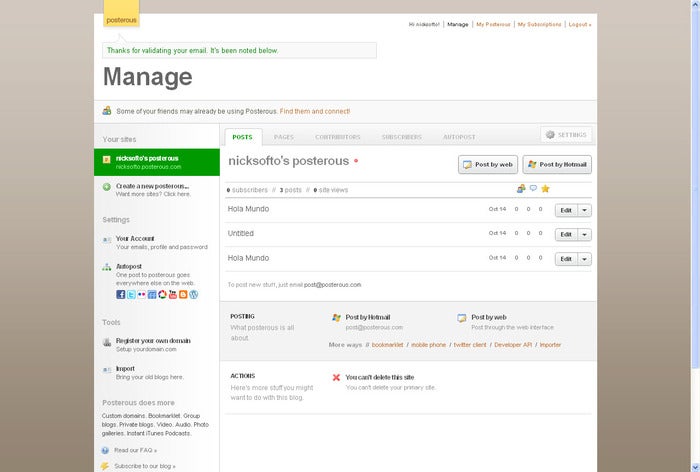Click the bookmarklet link
Screen dimensions: 700x472
coord(388,345)
